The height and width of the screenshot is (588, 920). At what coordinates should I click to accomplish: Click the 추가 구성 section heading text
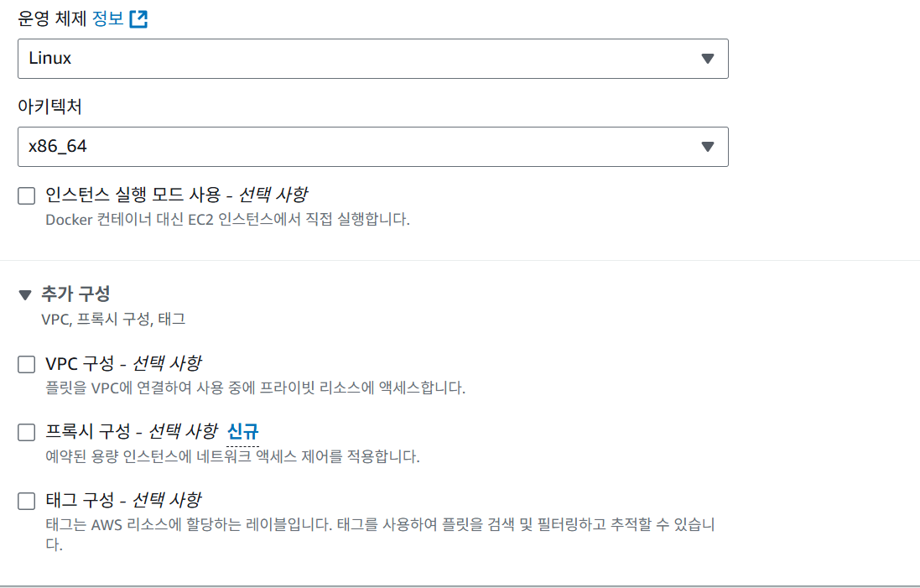[75, 294]
